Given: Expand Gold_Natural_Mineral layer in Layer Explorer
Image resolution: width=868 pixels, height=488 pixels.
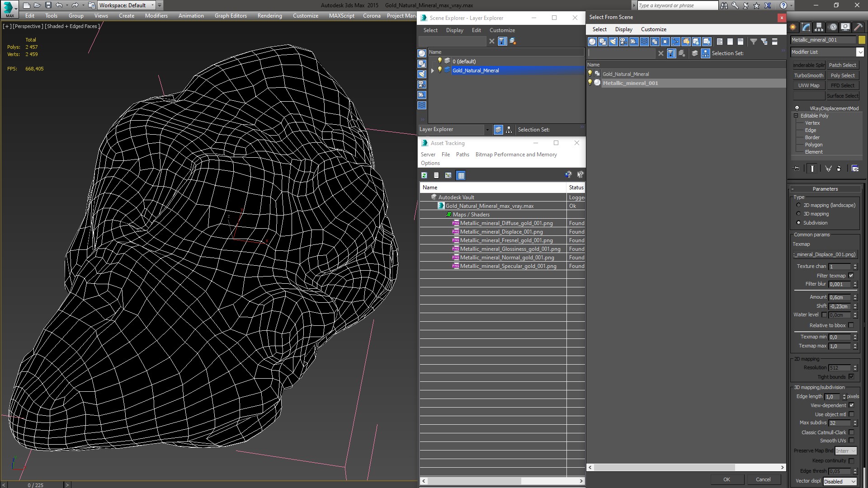Looking at the screenshot, I should 433,70.
